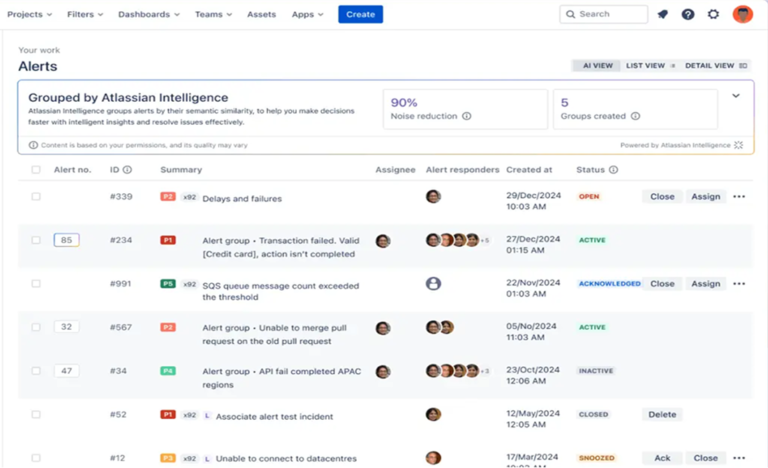
Task: Click the help question mark icon
Action: coord(688,15)
